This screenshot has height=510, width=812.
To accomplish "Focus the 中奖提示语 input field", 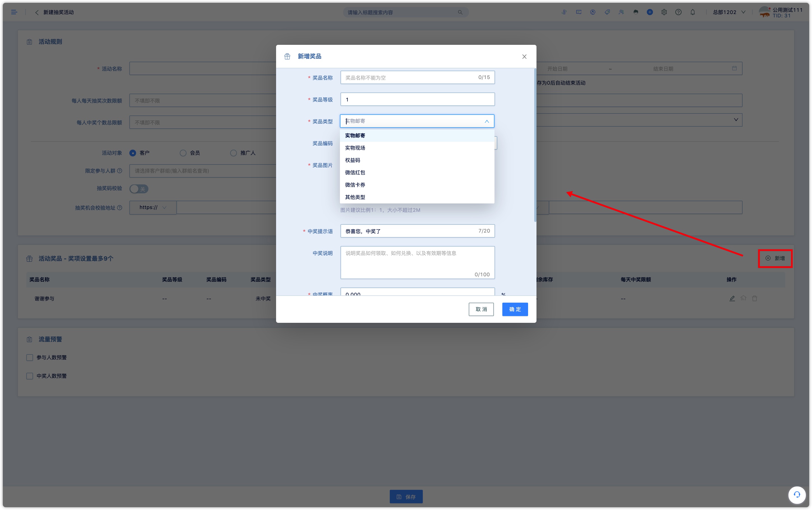I will [x=417, y=231].
